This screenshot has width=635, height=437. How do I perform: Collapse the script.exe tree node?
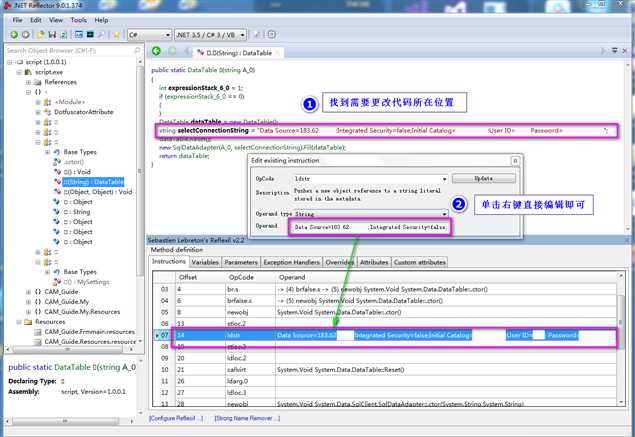click(19, 72)
